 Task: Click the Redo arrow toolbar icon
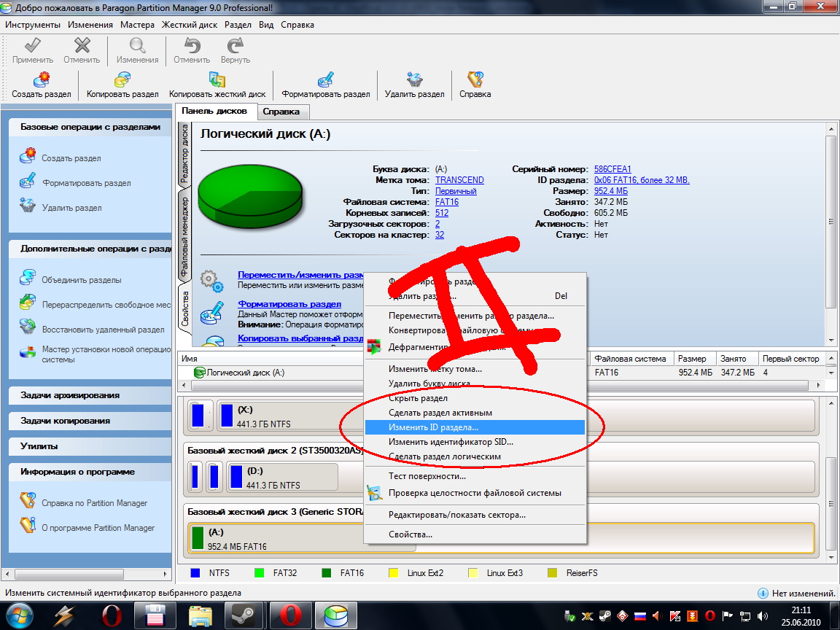point(236,45)
